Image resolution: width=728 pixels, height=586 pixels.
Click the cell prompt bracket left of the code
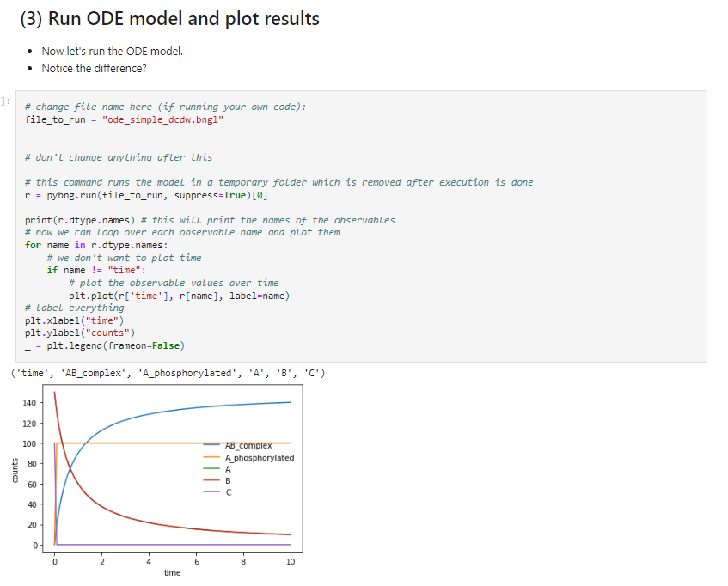[x=6, y=101]
